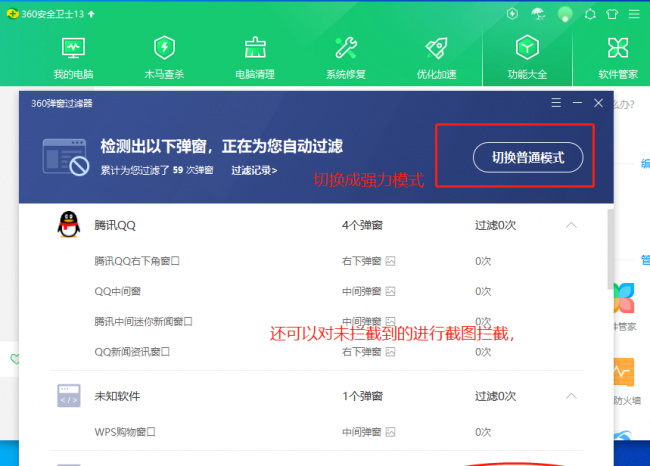Click the puzzle-piece icon in the title bar
The image size is (650, 466).
590,15
